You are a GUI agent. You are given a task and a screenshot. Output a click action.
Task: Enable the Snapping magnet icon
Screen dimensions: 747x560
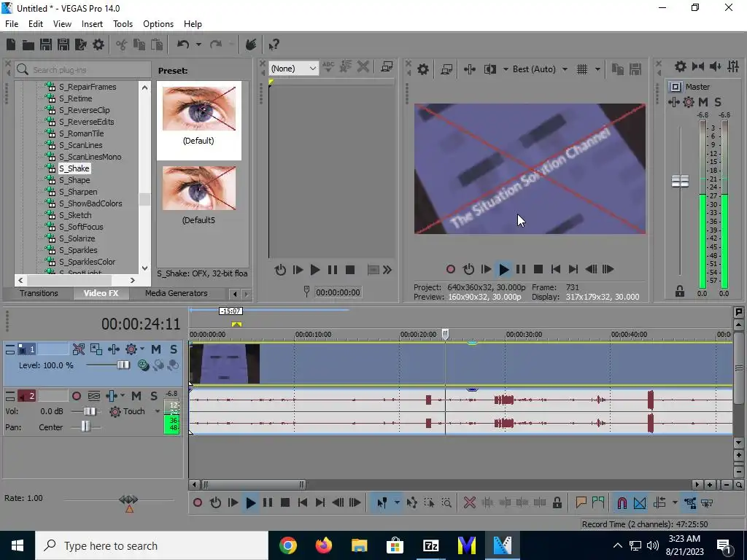(x=622, y=502)
